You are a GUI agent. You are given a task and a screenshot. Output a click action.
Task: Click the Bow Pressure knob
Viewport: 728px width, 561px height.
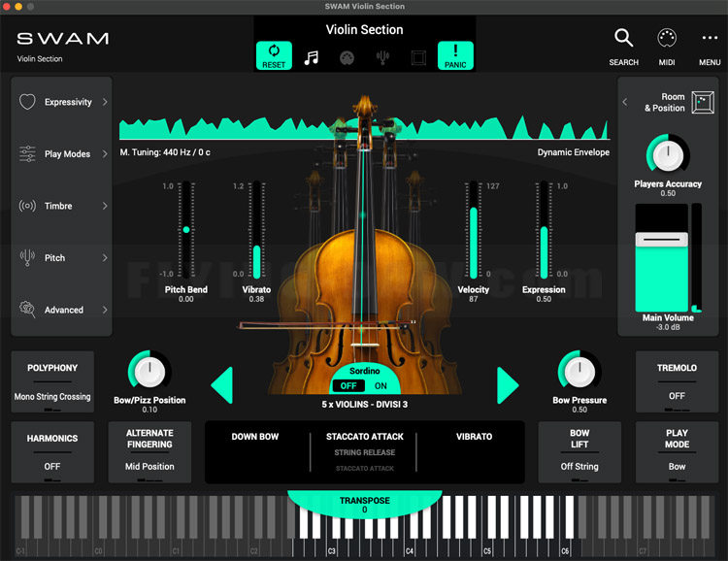pos(579,372)
